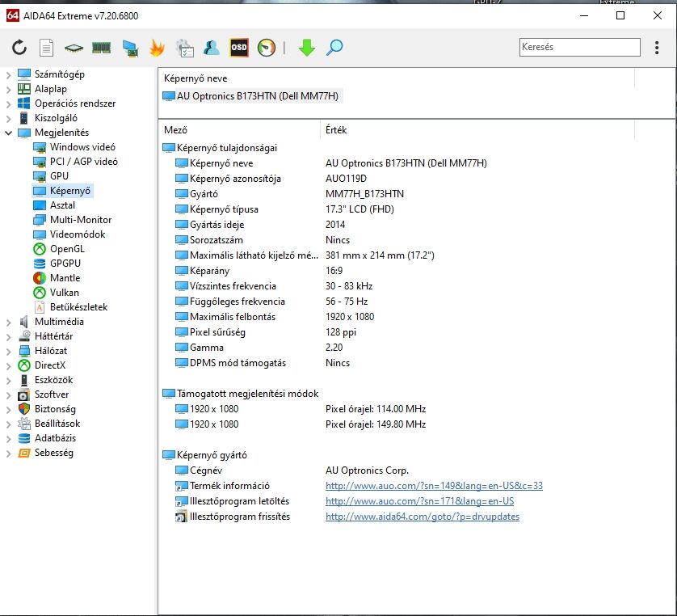Click the audit checklist toolbar icon
This screenshot has width=677, height=616.
coord(185,48)
